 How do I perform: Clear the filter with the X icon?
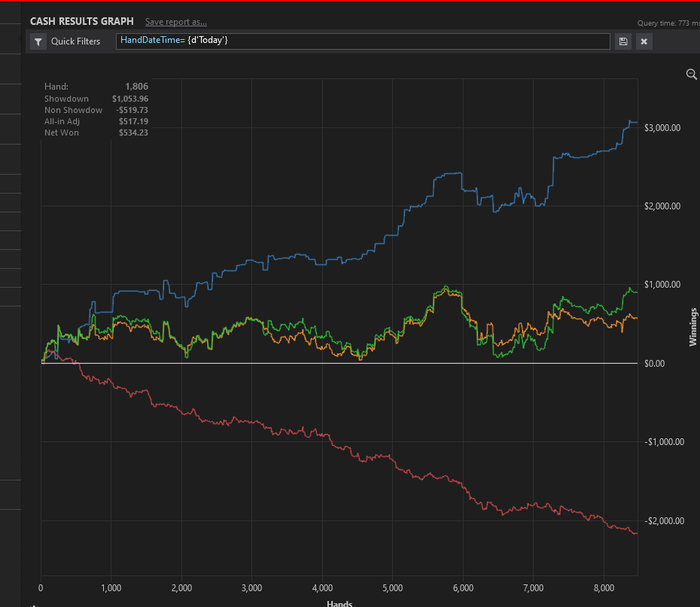click(644, 42)
